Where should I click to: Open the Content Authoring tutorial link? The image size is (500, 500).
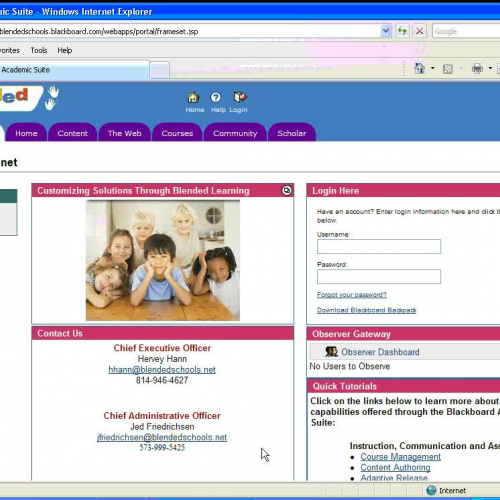(395, 467)
